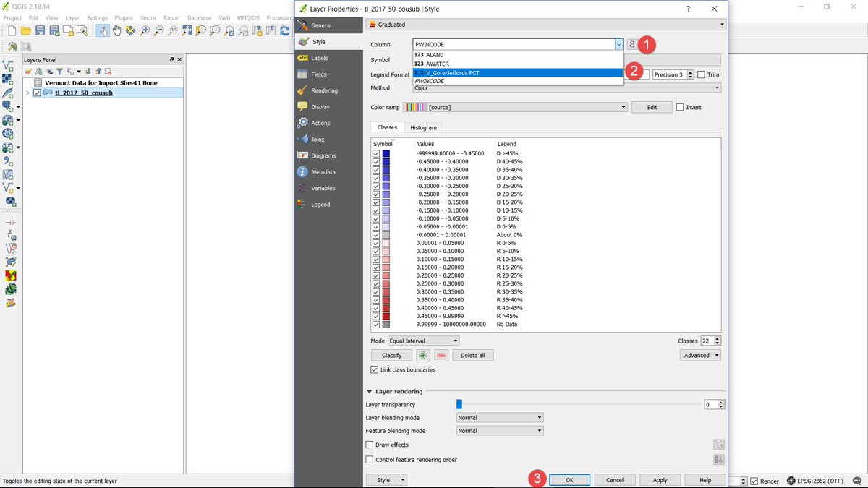Click the OK button
Screen dimensions: 868x488
[x=569, y=480]
